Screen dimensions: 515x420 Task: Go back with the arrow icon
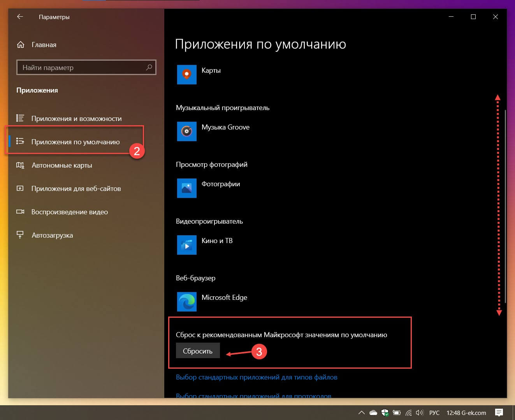point(20,17)
